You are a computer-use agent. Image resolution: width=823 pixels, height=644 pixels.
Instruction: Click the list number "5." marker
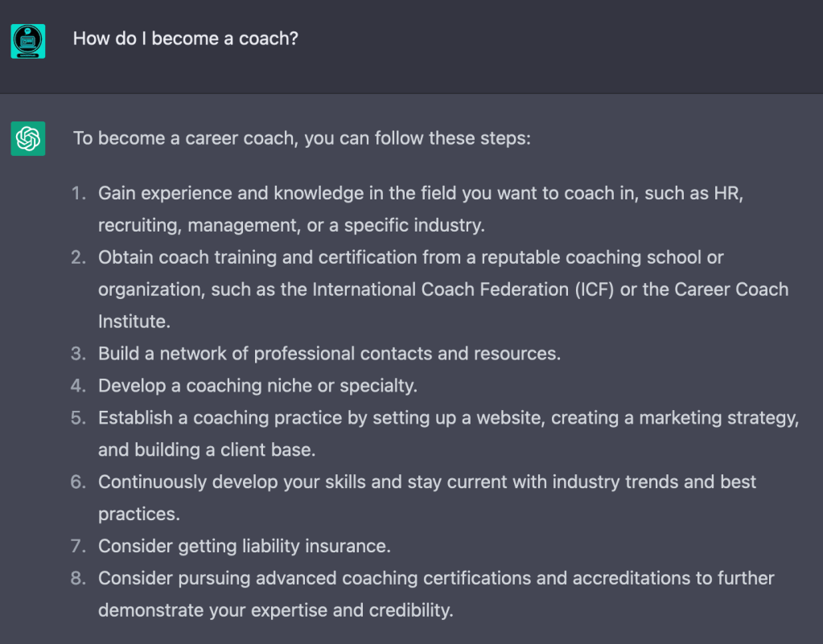click(78, 418)
